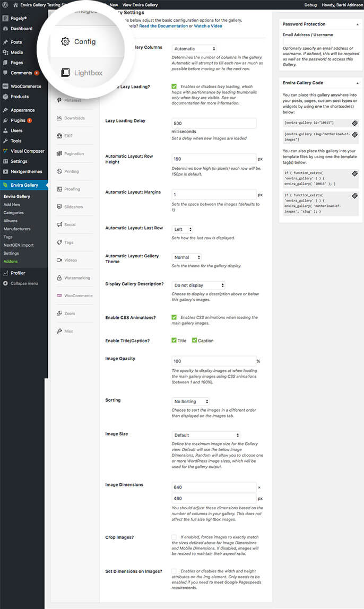This screenshot has height=609, width=364.
Task: Open the Pinterest settings tab
Action: (x=69, y=100)
